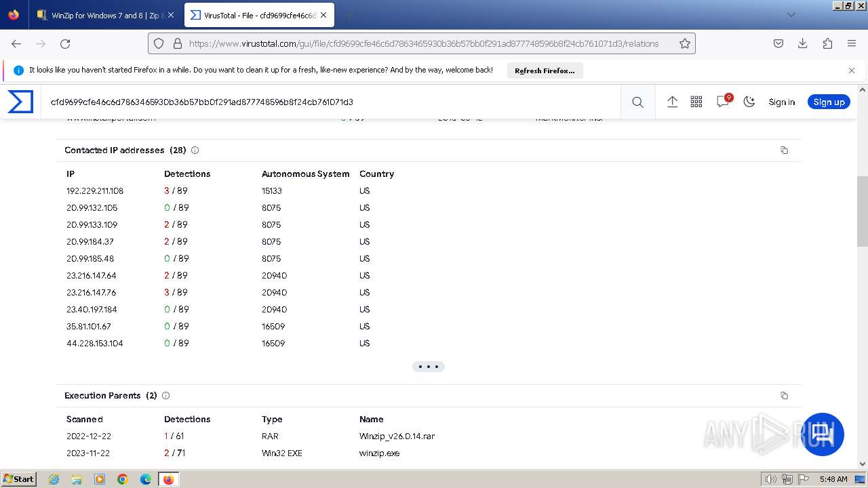Open the VirusTotal home logo
Screen dimensions: 868x488
[20, 102]
